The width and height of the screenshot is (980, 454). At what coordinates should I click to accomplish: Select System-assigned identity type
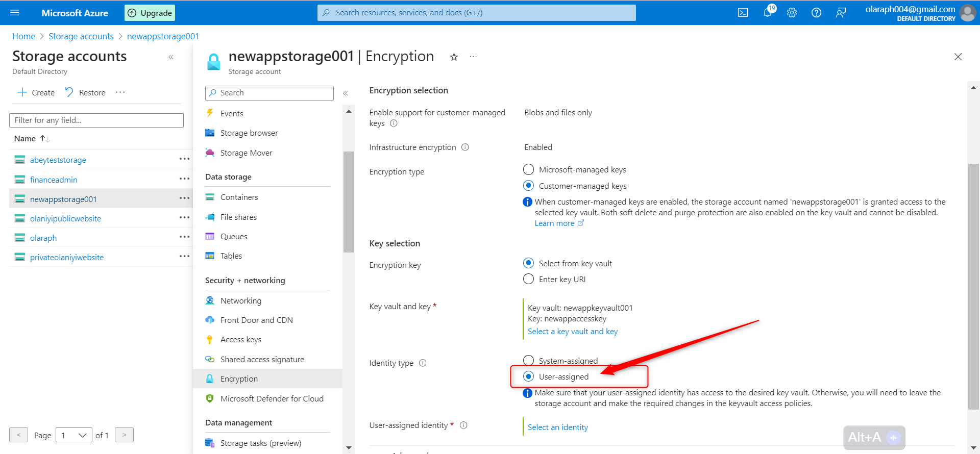(529, 361)
